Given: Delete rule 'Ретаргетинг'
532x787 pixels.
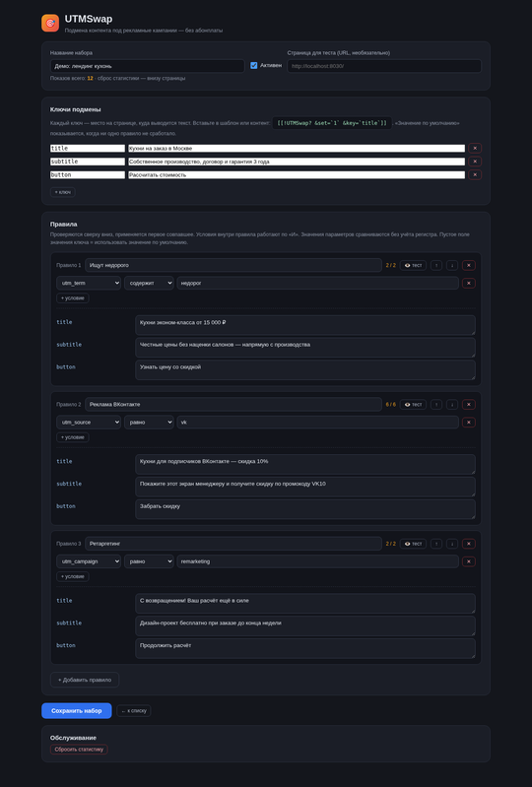Looking at the screenshot, I should click(469, 544).
